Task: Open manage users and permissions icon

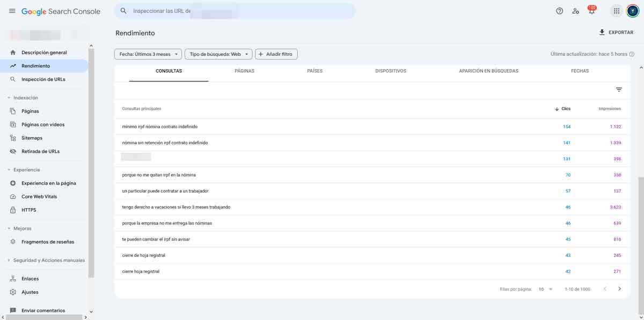Action: pos(575,11)
